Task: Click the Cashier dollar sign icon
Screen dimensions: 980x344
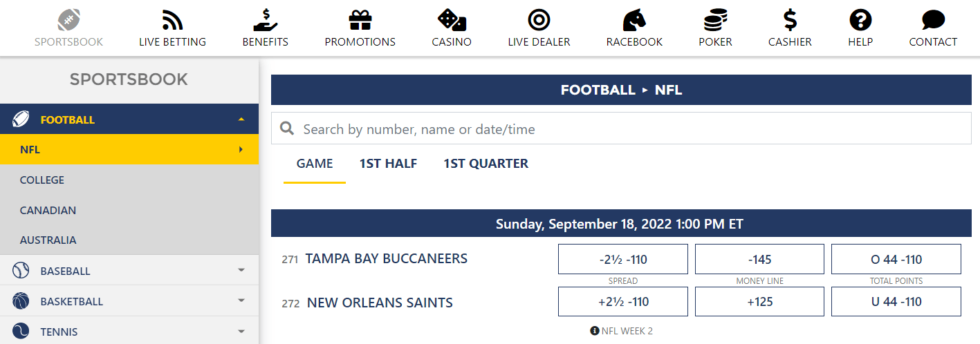Action: point(790,20)
